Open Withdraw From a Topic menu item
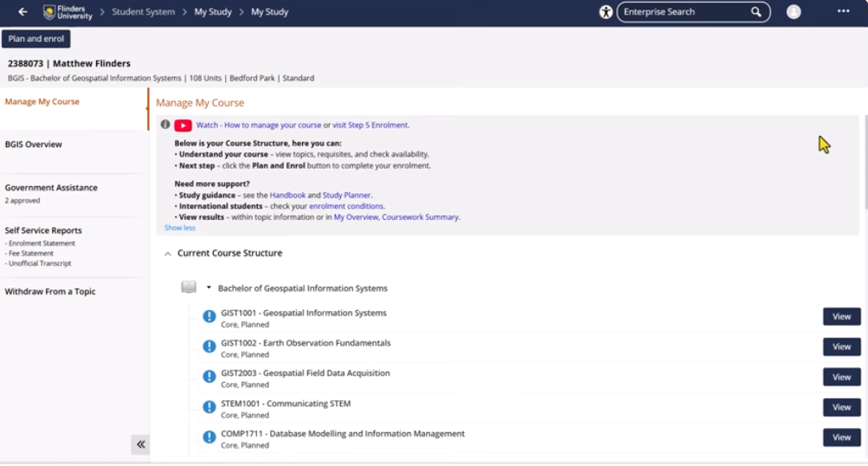868x466 pixels. (50, 292)
